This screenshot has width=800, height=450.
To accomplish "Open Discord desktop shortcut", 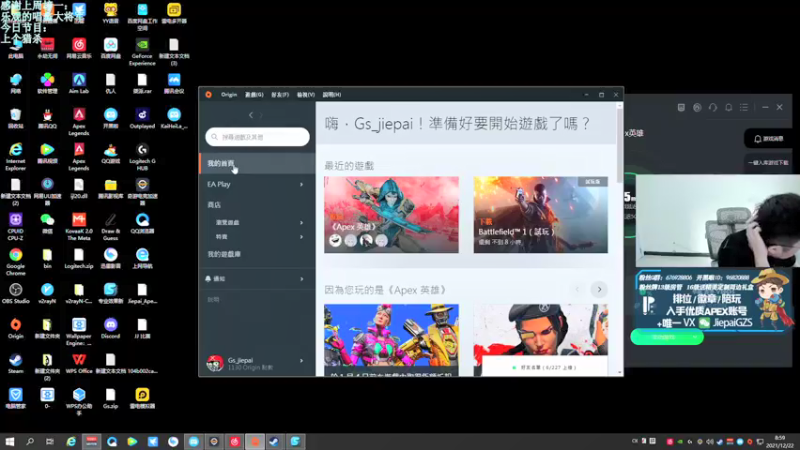I will click(x=111, y=328).
